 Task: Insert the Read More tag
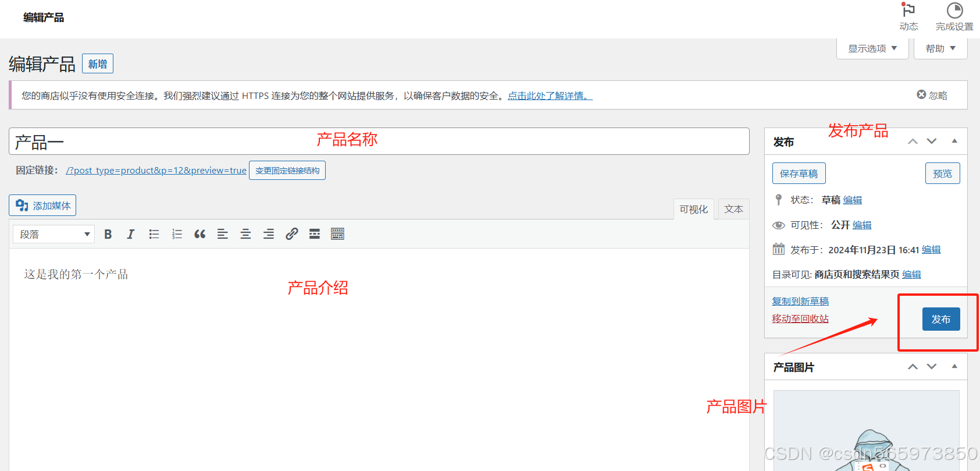(x=315, y=234)
